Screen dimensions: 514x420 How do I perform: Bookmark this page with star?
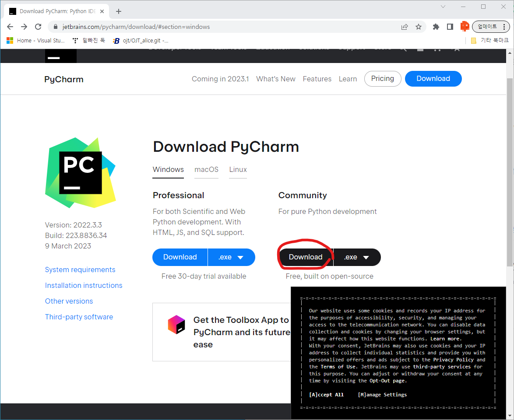(419, 27)
